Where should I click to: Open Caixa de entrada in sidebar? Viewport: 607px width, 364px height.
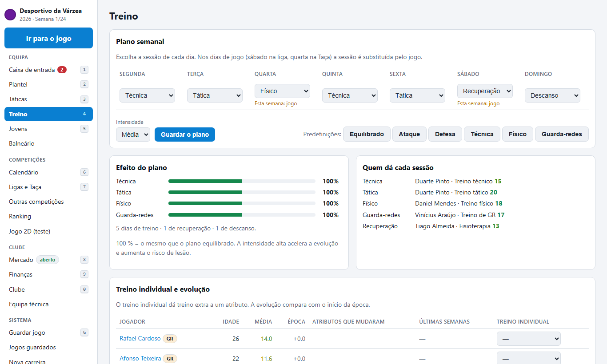click(48, 70)
